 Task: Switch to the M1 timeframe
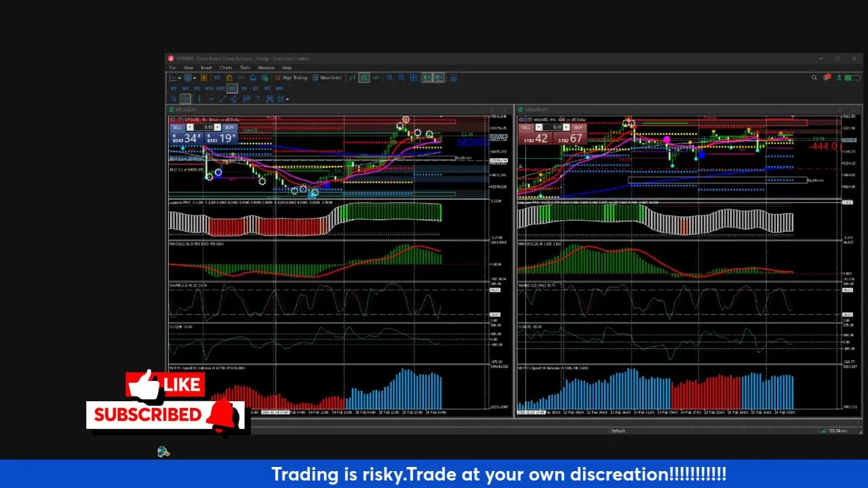point(174,89)
